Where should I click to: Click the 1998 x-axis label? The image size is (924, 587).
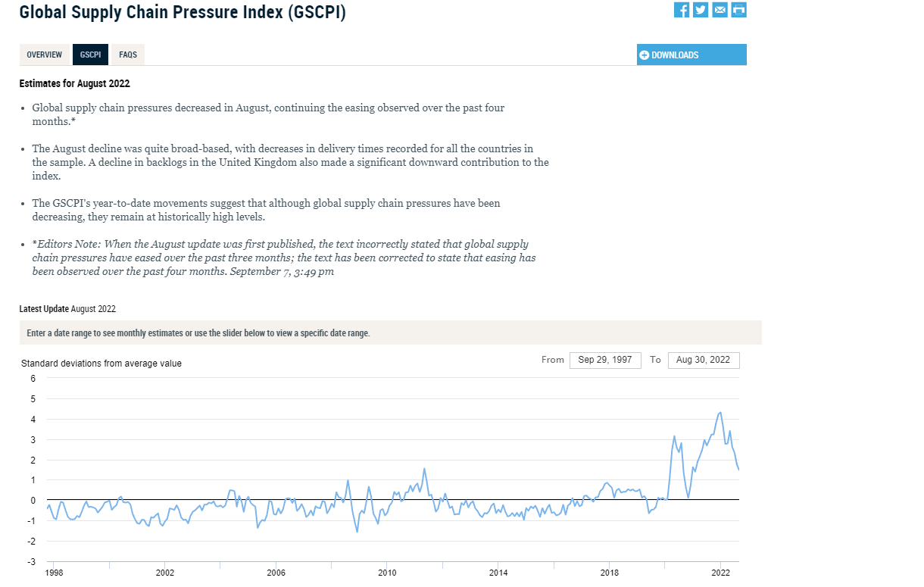(x=54, y=573)
